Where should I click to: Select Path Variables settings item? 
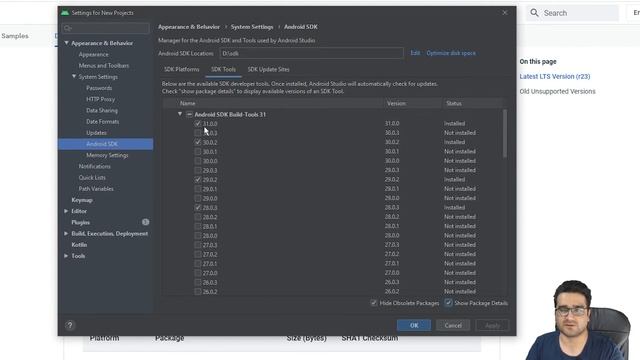tap(96, 189)
